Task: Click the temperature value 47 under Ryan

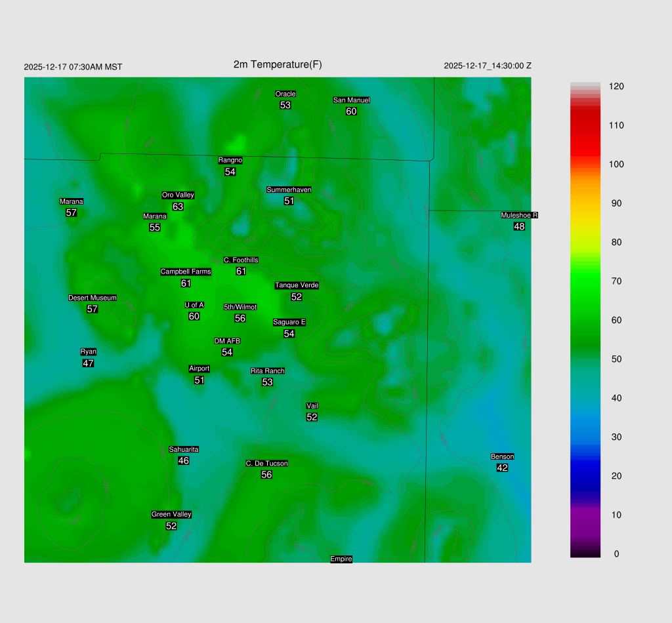Action: [x=89, y=363]
